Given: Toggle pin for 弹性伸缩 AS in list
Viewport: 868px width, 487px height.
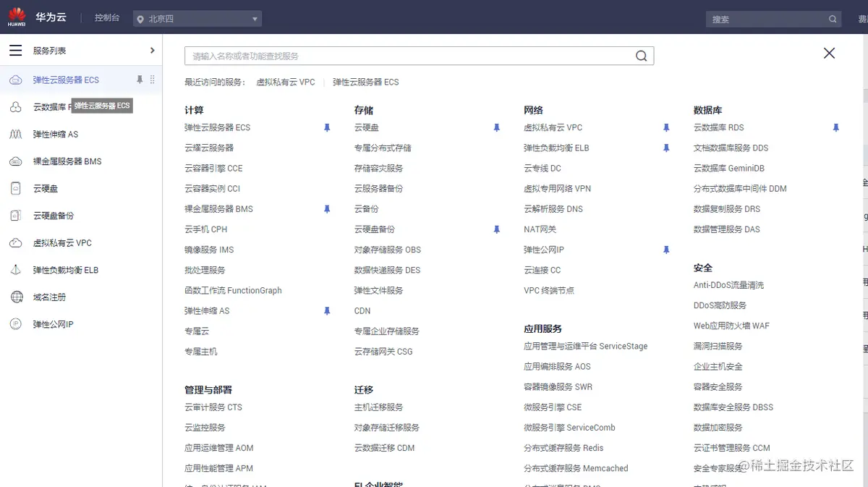Looking at the screenshot, I should [327, 311].
